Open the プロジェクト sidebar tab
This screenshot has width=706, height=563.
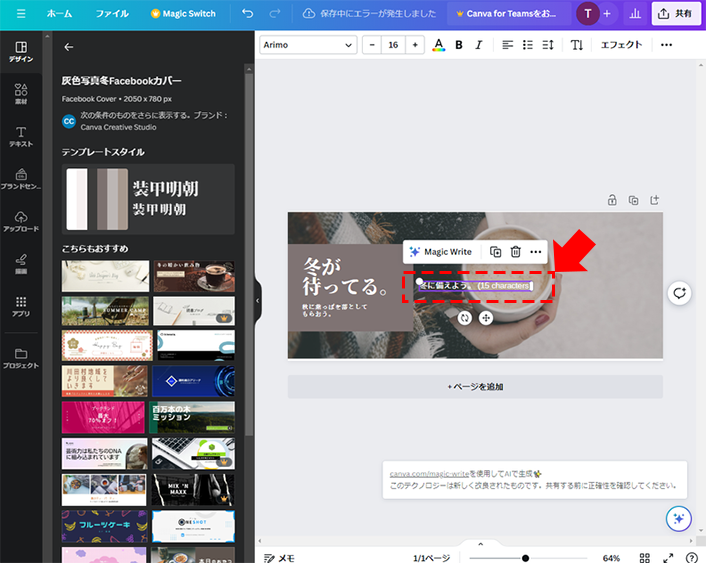pyautogui.click(x=21, y=359)
